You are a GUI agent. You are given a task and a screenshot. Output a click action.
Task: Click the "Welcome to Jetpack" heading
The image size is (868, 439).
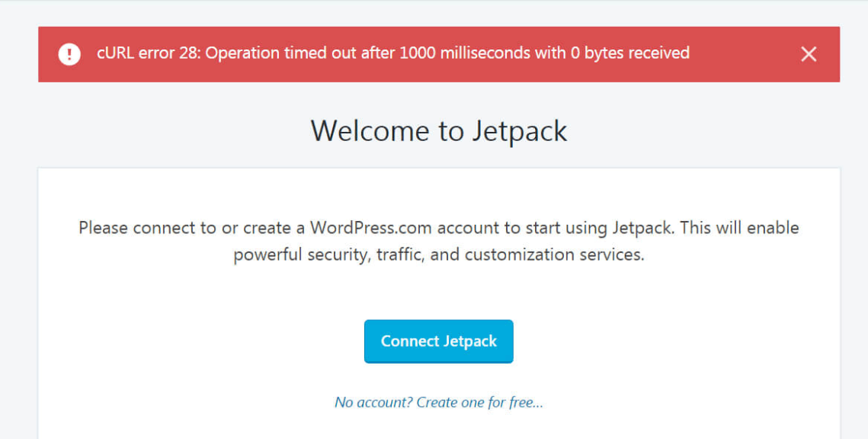pos(439,131)
